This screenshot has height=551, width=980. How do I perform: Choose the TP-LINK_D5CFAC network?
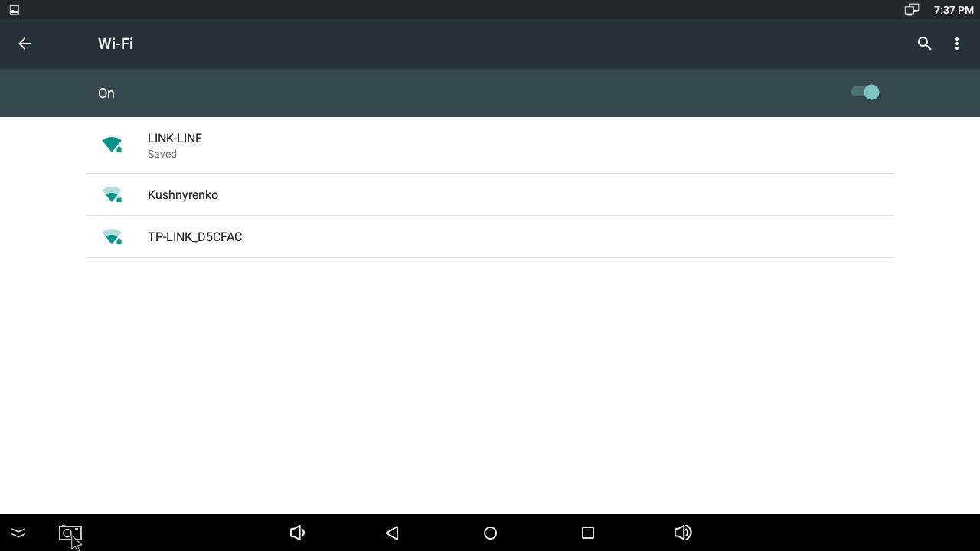(490, 236)
